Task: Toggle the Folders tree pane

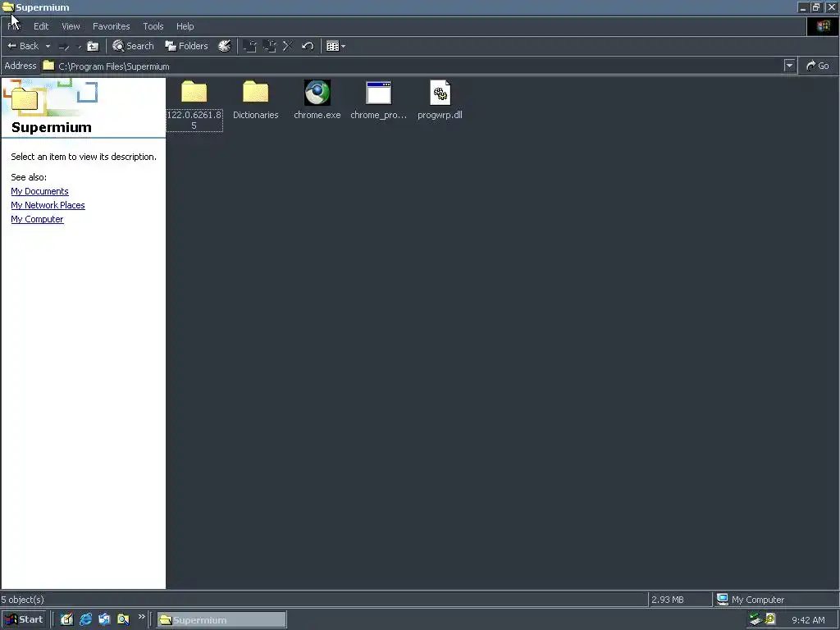Action: [186, 46]
